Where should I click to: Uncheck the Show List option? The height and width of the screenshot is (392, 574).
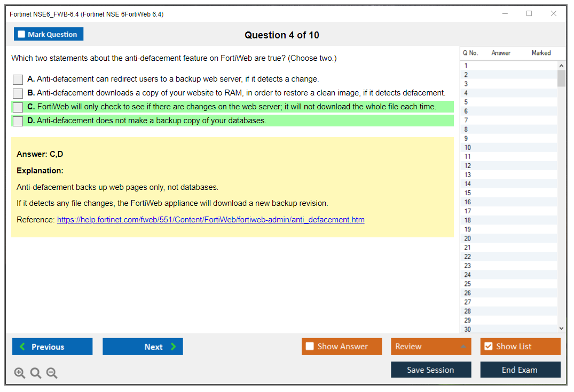click(488, 347)
